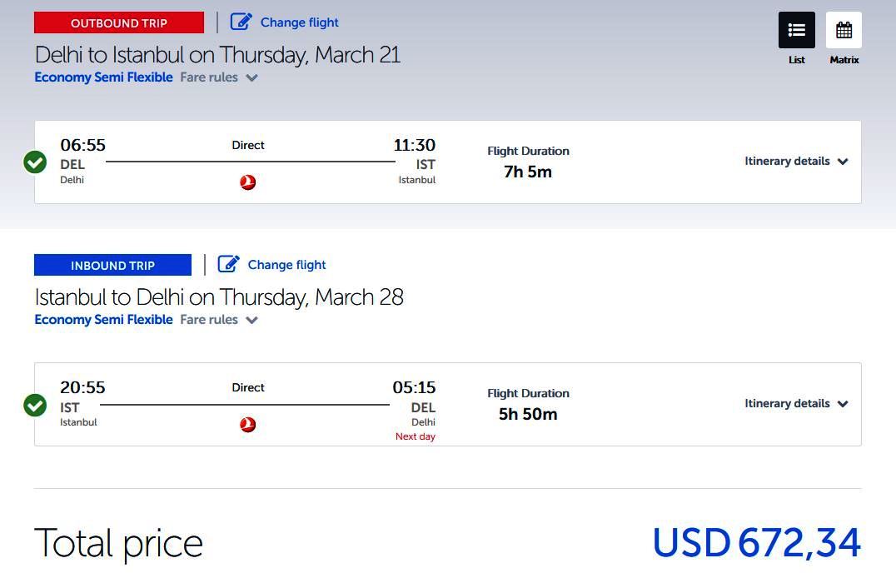The width and height of the screenshot is (896, 588).
Task: Open outbound Change flight link
Action: tap(300, 22)
